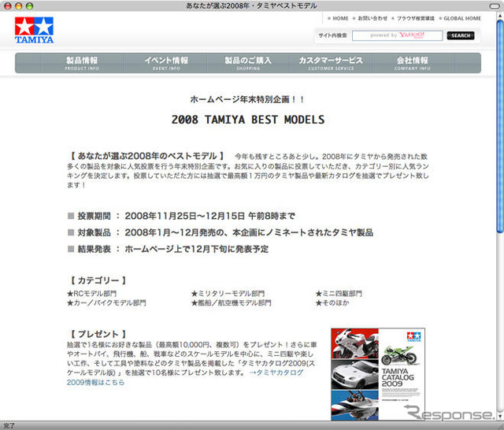Select the 2008 TAMIYA BEST MODELS heading

tap(248, 120)
